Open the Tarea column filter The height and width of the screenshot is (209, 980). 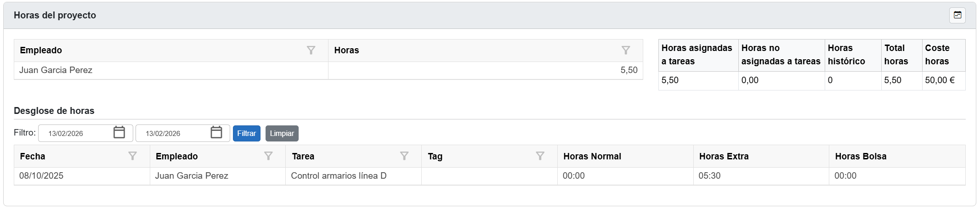click(404, 156)
